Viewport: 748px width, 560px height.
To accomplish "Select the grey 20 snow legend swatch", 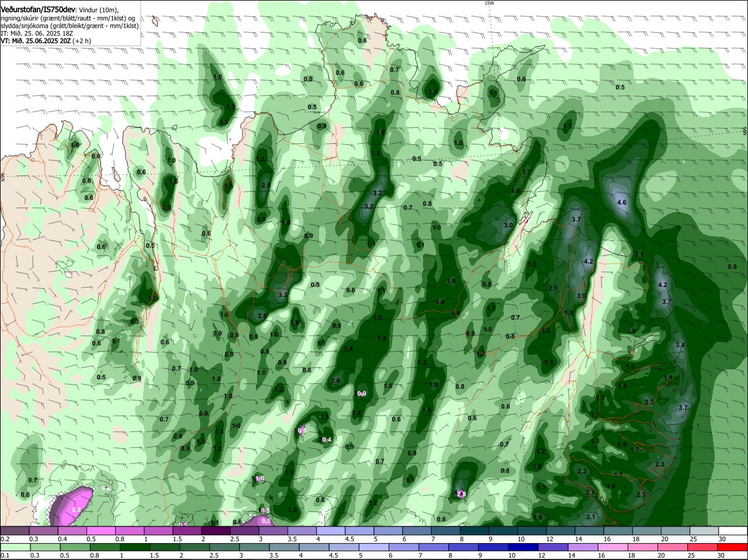I will point(676,531).
